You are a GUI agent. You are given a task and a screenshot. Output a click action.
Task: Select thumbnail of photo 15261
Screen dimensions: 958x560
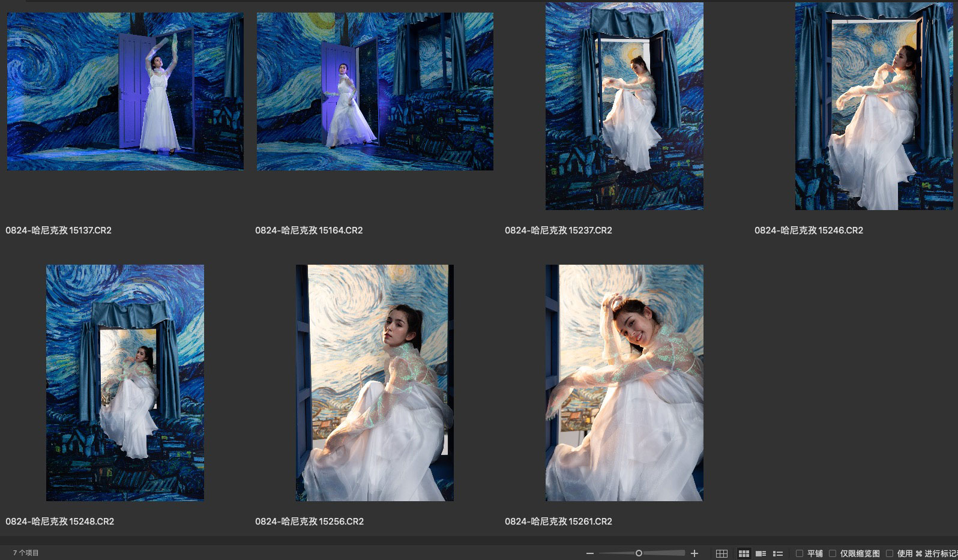[x=624, y=383]
